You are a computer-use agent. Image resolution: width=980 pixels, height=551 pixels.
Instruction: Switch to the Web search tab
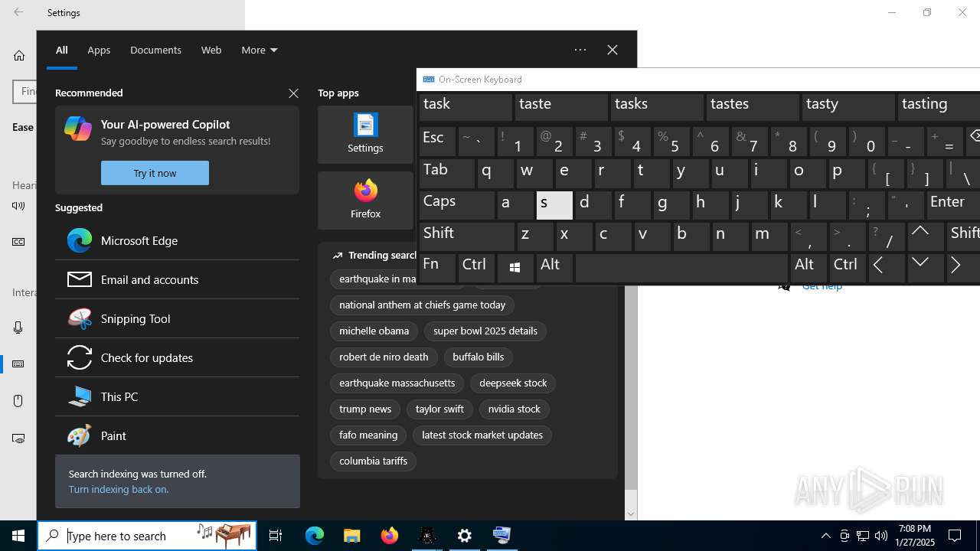point(211,50)
